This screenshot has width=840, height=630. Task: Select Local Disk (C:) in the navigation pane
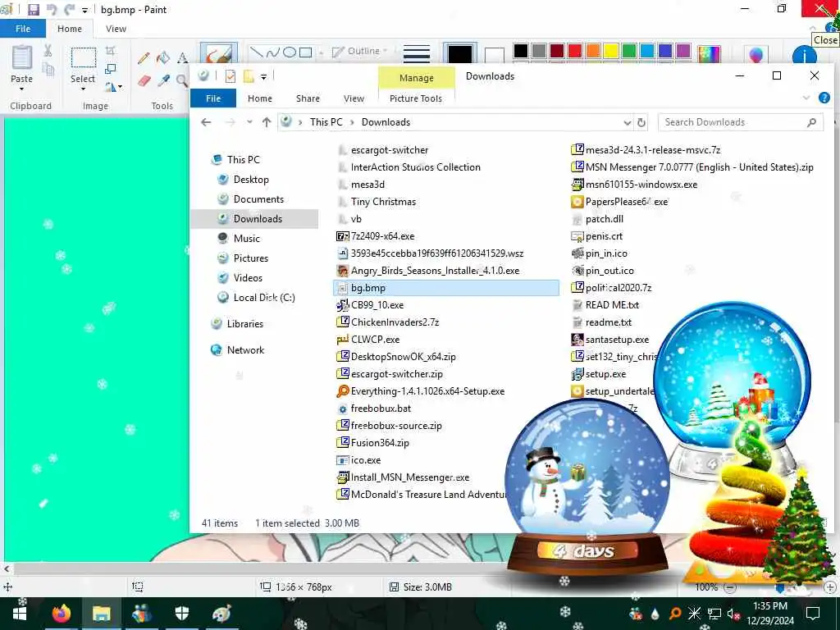click(x=263, y=297)
